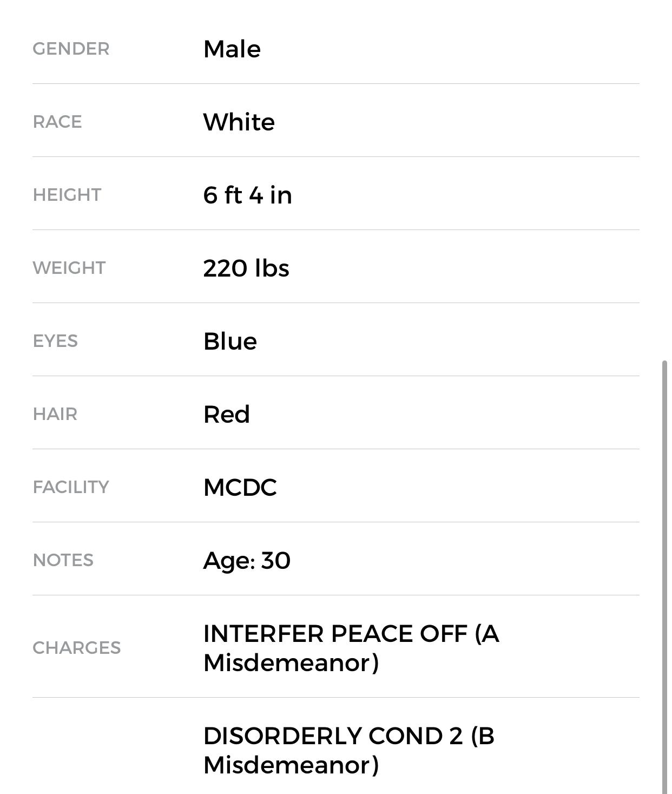The width and height of the screenshot is (672, 794).
Task: Click the EYES field label
Action: (x=55, y=341)
